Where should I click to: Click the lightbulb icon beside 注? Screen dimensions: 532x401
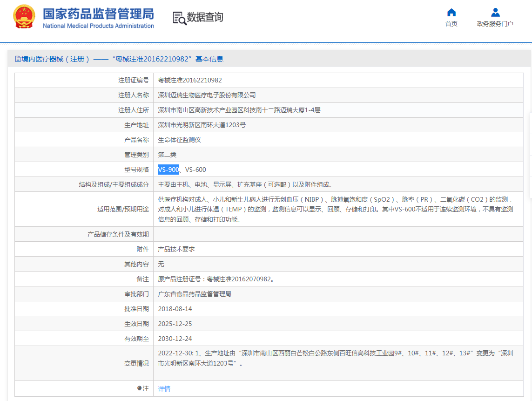(x=139, y=388)
